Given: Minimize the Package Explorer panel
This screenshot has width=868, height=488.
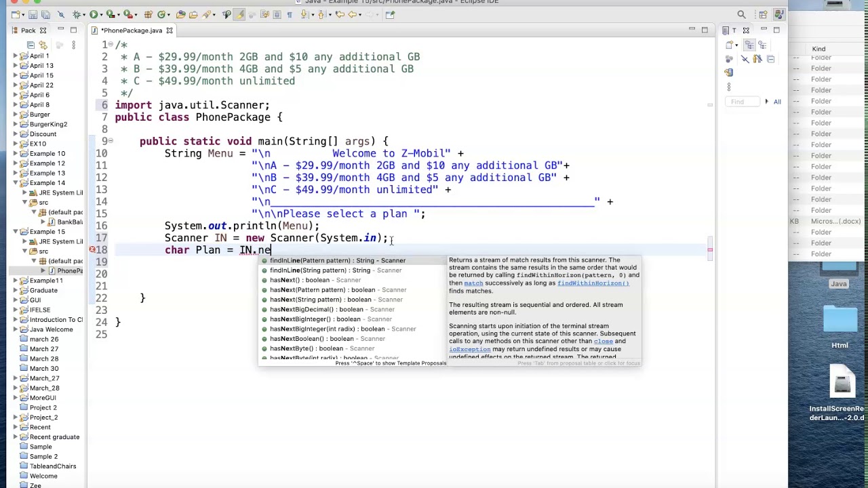Looking at the screenshot, I should pos(60,30).
